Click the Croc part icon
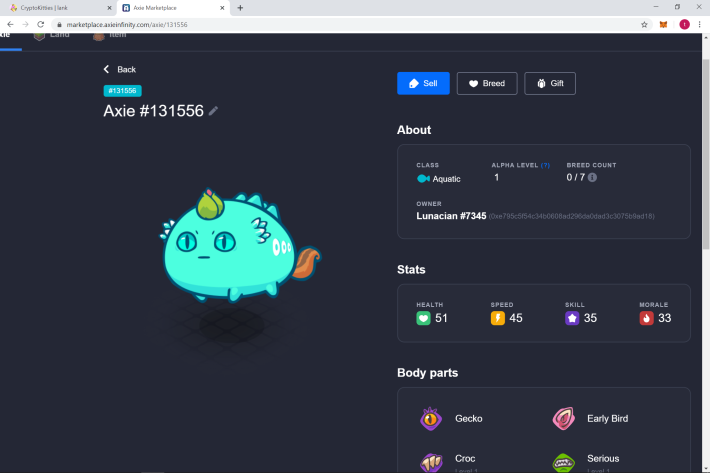 431,462
